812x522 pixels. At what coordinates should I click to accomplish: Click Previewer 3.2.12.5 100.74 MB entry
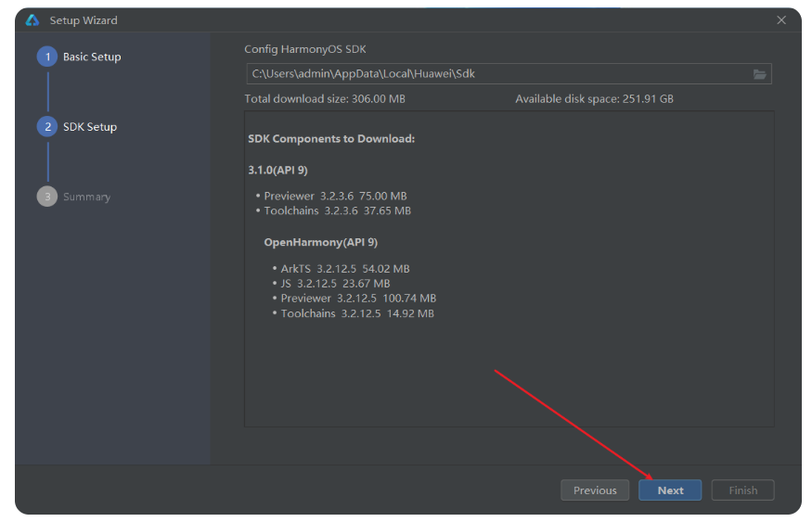(358, 299)
